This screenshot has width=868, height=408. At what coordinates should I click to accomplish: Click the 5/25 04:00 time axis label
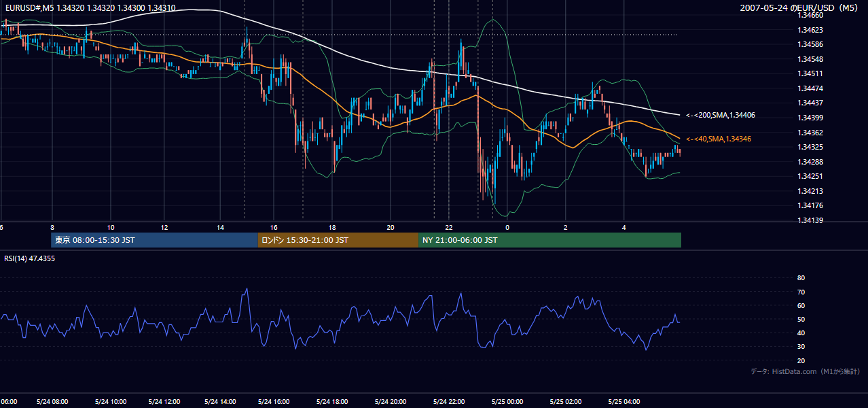click(623, 402)
